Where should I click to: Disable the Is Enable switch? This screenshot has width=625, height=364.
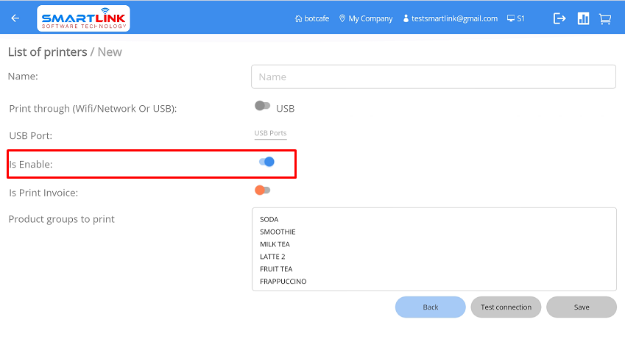point(266,162)
